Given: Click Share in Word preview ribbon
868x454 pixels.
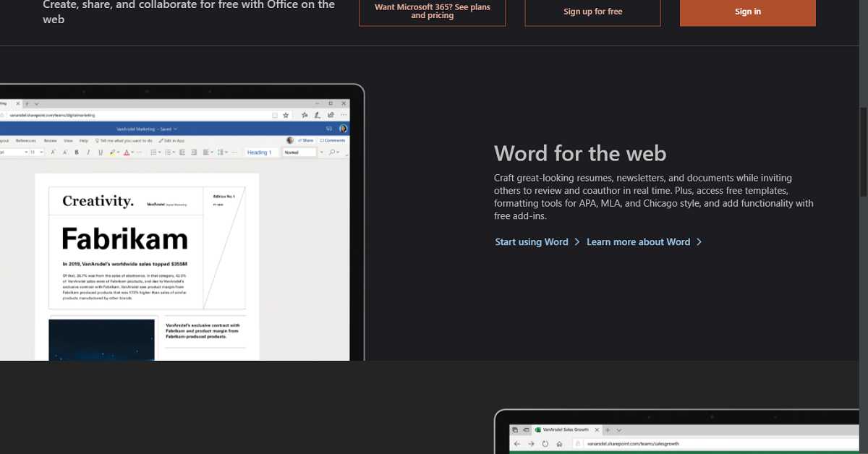Looking at the screenshot, I should [x=306, y=140].
